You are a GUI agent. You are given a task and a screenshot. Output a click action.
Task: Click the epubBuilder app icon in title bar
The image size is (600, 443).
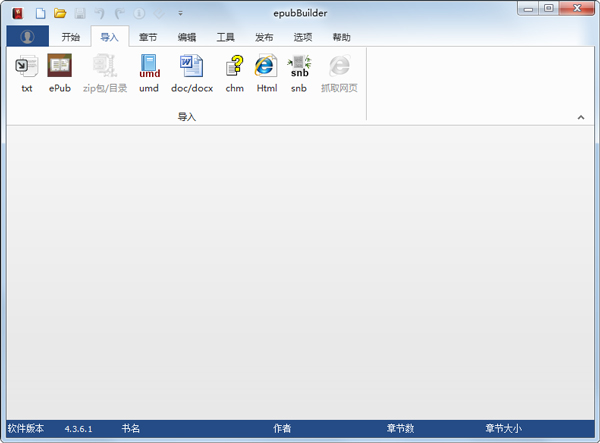point(17,13)
